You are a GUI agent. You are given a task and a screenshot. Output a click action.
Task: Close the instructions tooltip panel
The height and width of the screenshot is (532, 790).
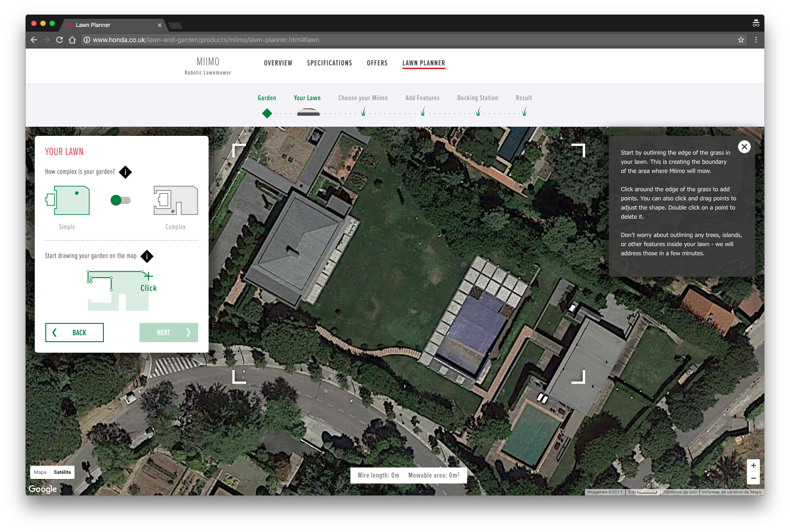click(x=744, y=147)
